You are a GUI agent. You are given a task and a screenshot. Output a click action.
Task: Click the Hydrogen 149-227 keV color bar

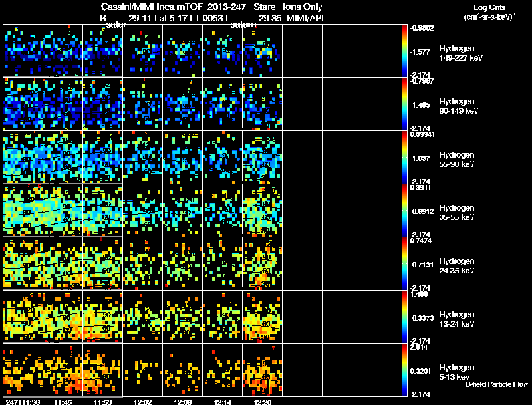(404, 51)
